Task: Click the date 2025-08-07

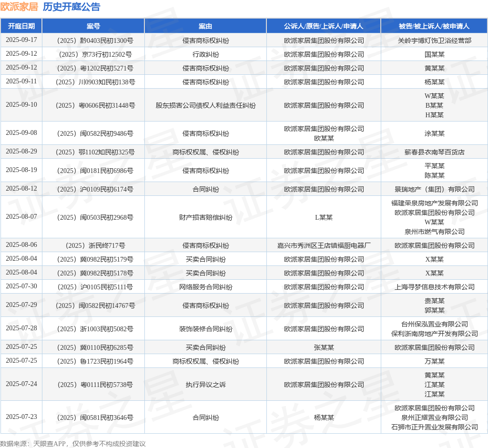Action: pyautogui.click(x=21, y=217)
